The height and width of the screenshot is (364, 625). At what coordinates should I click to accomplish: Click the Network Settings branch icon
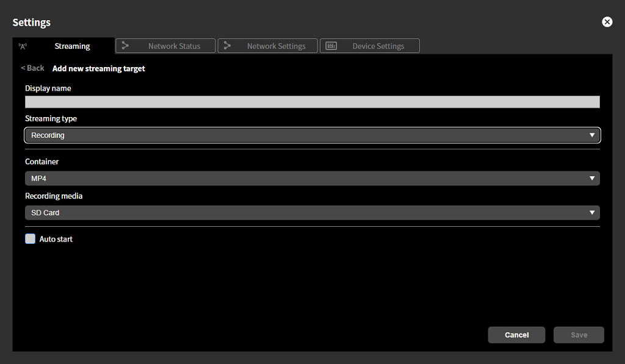coord(228,45)
